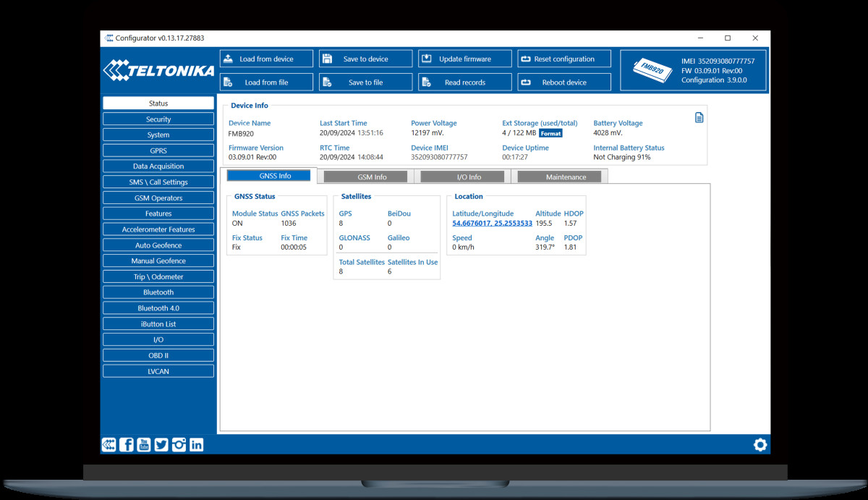Format the external storage
The image size is (868, 500).
click(x=550, y=133)
